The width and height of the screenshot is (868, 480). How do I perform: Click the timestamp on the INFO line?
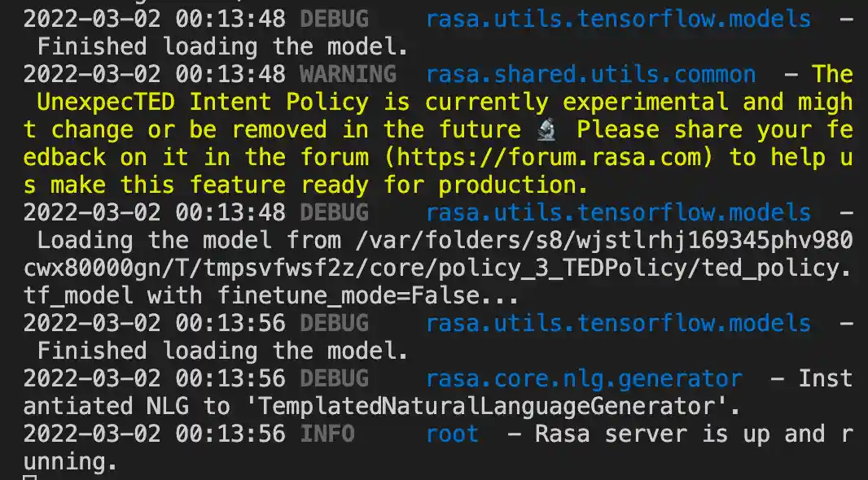(154, 434)
